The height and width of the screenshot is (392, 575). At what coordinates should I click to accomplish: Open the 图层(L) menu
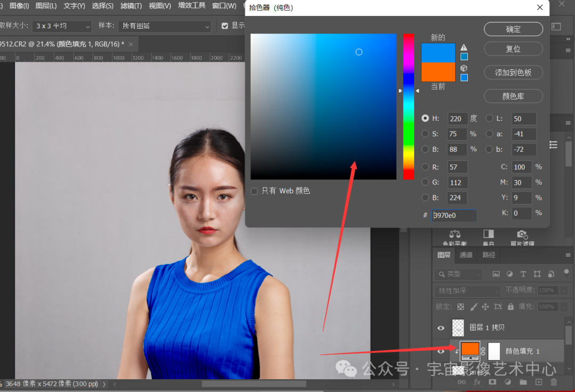point(46,6)
